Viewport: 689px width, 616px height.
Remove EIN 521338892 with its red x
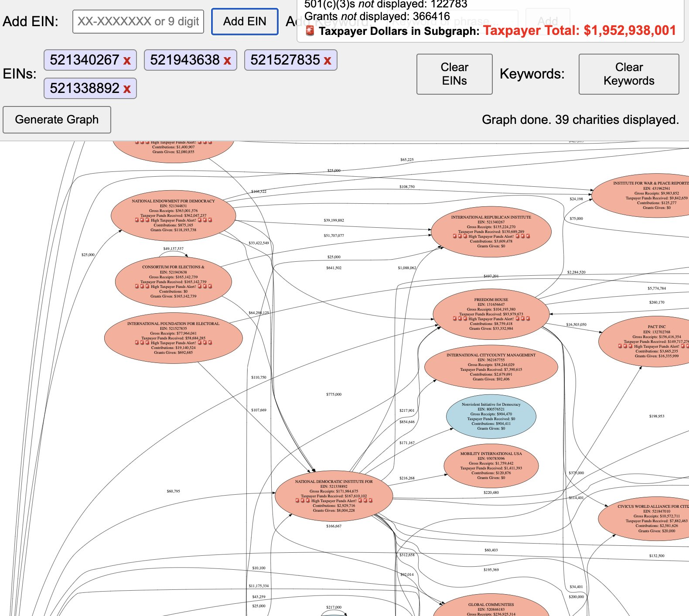[127, 89]
